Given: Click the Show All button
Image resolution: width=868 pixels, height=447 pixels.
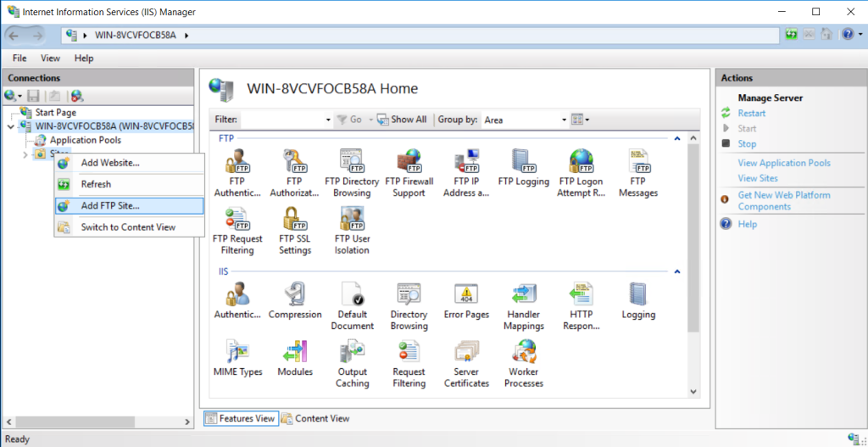Looking at the screenshot, I should tap(402, 120).
